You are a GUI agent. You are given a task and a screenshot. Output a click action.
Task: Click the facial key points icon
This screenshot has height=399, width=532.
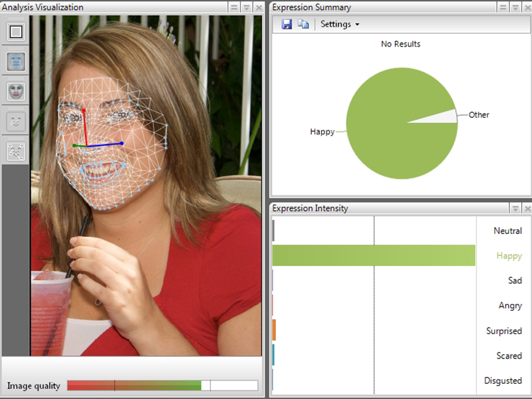[x=16, y=122]
